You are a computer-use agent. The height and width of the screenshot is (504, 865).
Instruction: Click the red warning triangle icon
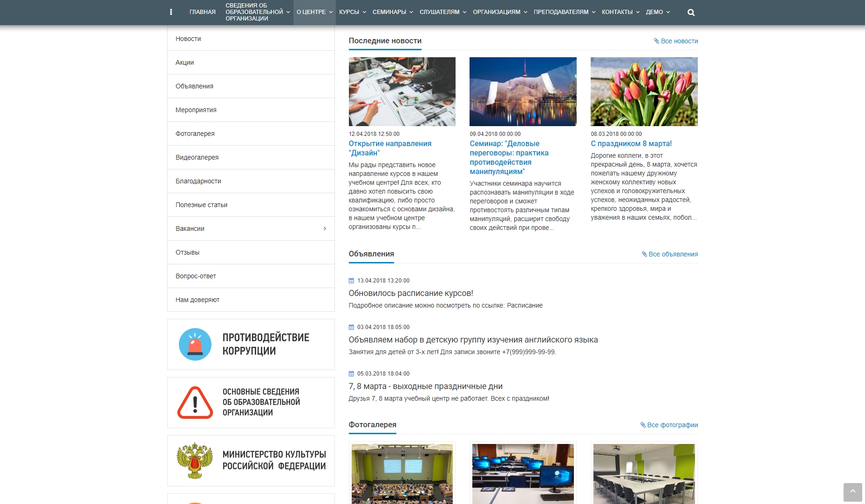point(195,403)
